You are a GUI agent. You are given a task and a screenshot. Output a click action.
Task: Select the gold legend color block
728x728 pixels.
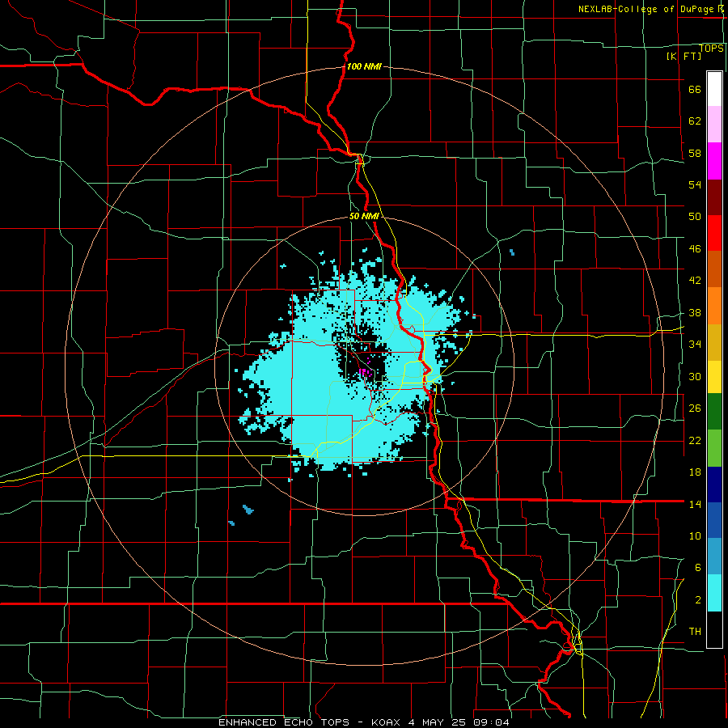[714, 342]
